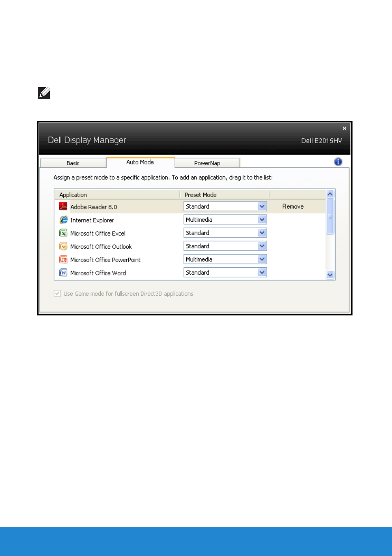The height and width of the screenshot is (556, 392).
Task: Click the Microsoft Office PowerPoint icon
Action: (63, 259)
